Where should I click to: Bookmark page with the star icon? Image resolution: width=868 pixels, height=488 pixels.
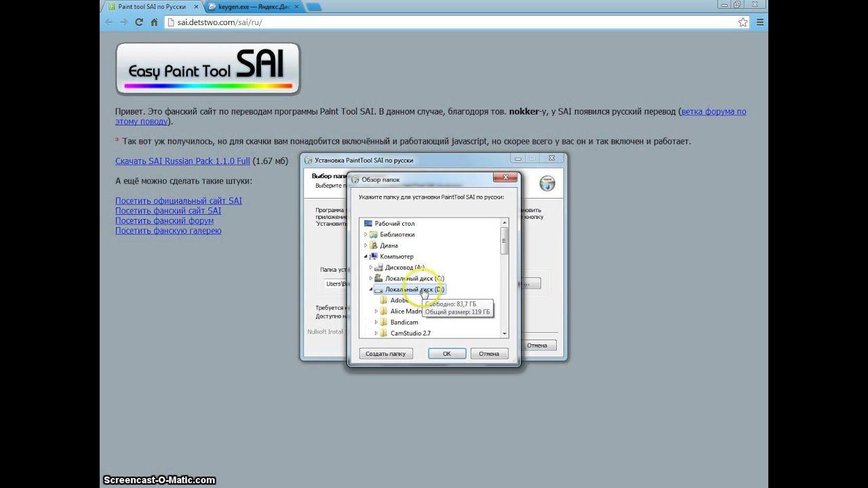pos(743,22)
